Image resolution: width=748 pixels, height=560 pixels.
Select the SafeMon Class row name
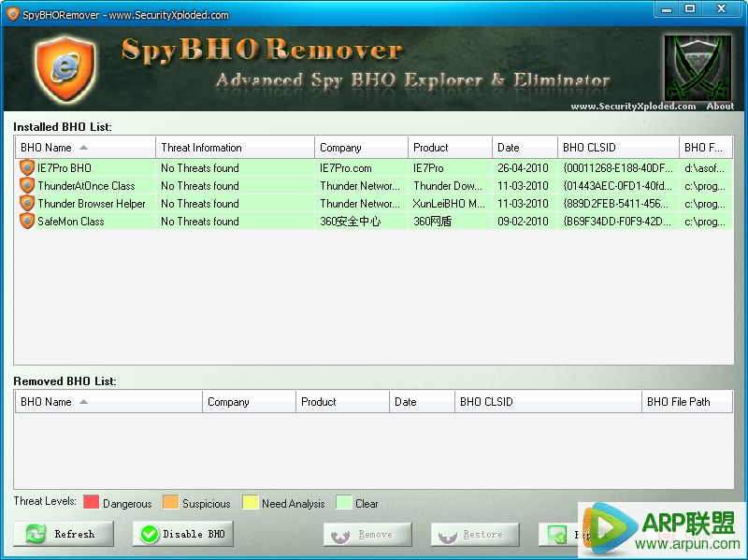pos(71,221)
